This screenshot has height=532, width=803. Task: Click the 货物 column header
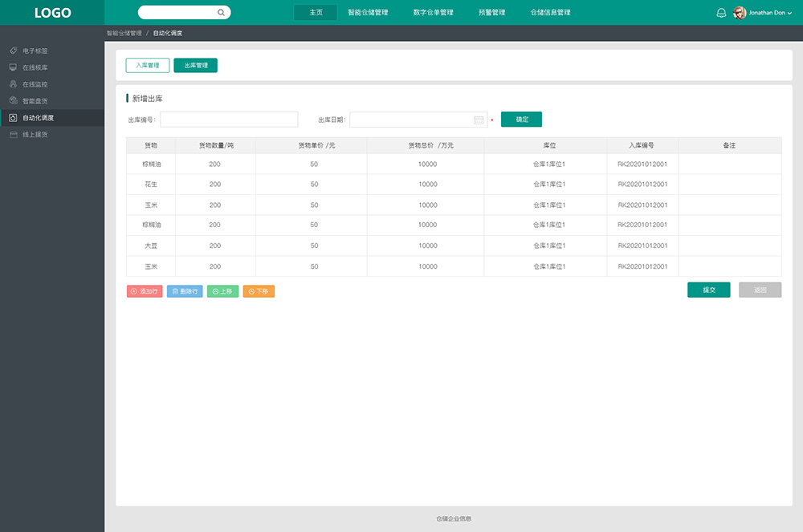pos(151,145)
